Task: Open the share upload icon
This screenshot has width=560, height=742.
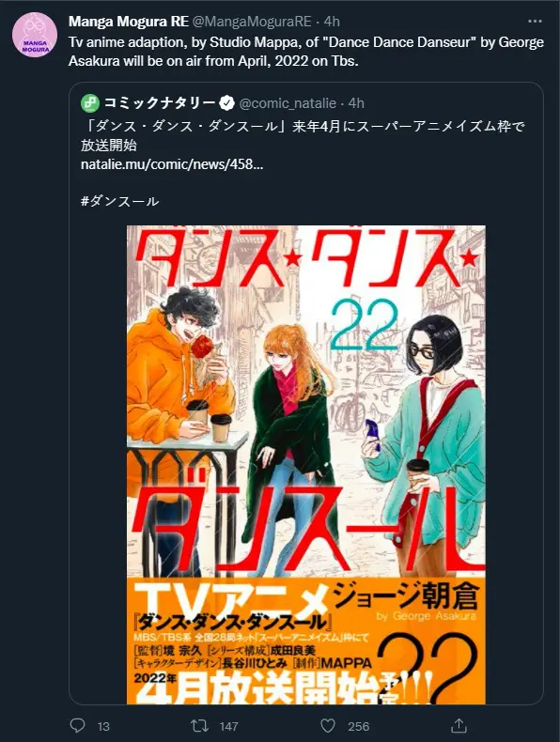Action: tap(459, 725)
